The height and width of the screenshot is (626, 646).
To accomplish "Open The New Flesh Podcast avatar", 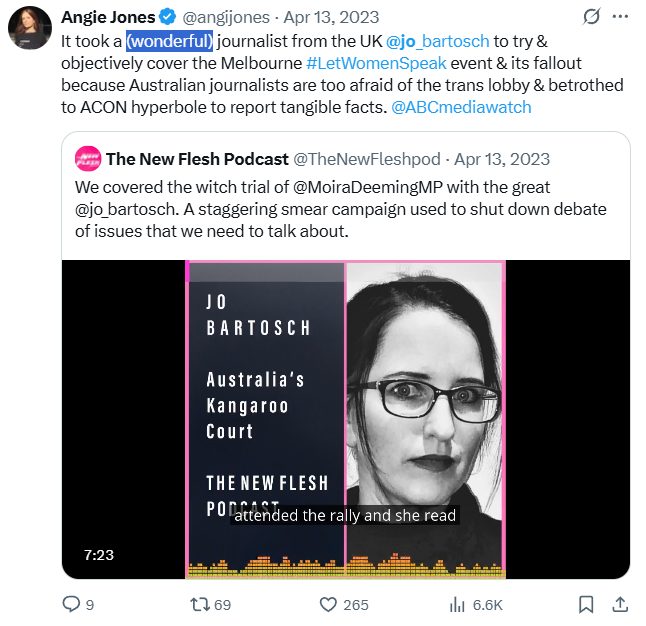I will [x=88, y=159].
